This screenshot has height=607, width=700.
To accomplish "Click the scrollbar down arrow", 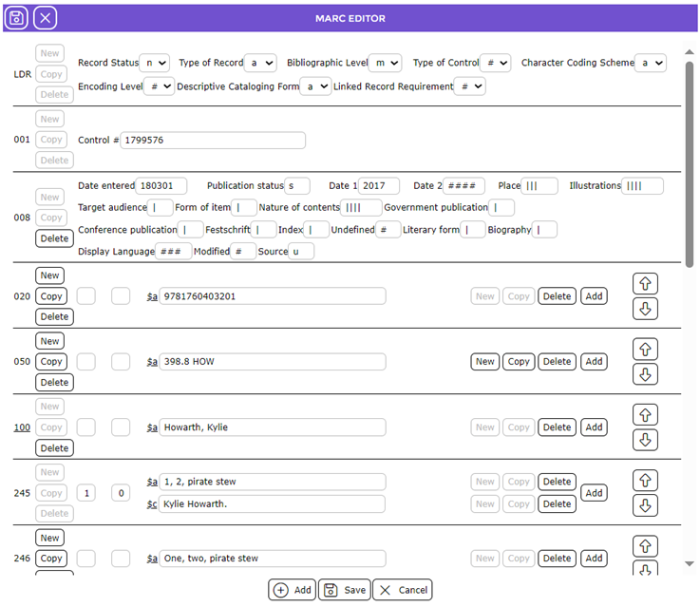I will click(x=690, y=563).
